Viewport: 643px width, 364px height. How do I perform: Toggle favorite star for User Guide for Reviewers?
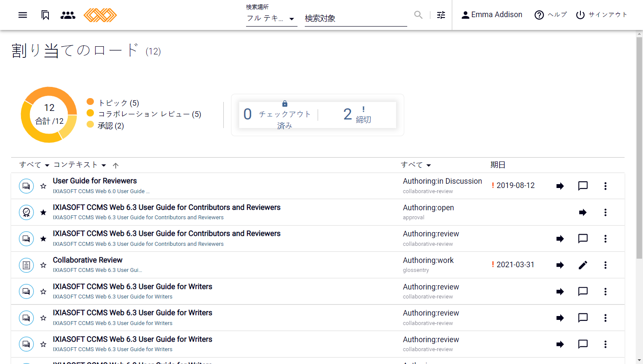(x=43, y=186)
